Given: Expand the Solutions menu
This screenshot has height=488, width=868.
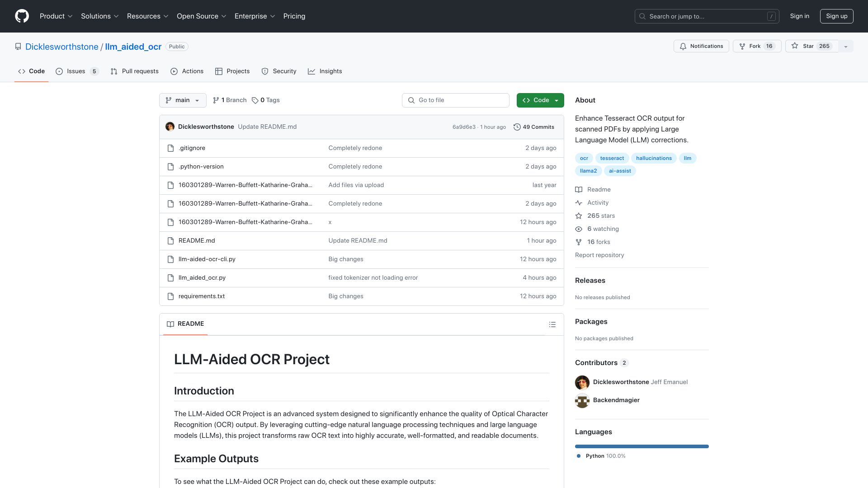Looking at the screenshot, I should click(100, 16).
